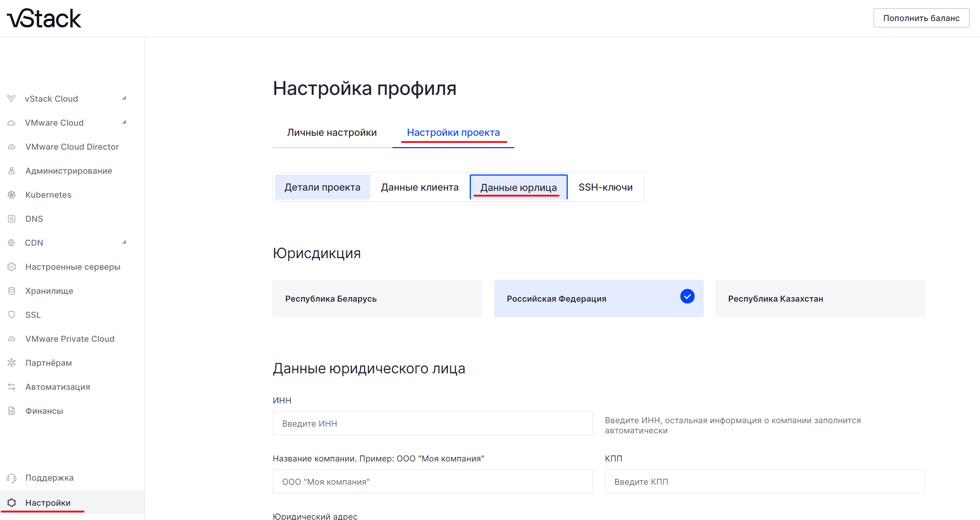Click the VMware Private Cloud icon

tap(11, 339)
